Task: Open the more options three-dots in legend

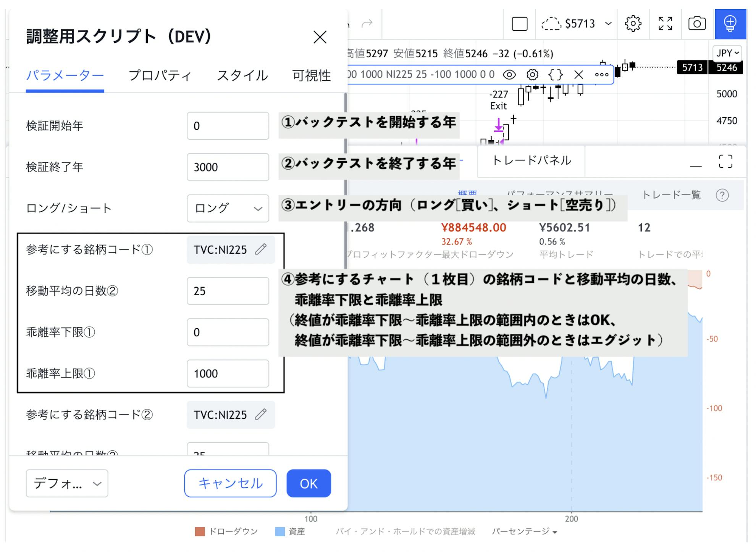Action: pyautogui.click(x=602, y=74)
